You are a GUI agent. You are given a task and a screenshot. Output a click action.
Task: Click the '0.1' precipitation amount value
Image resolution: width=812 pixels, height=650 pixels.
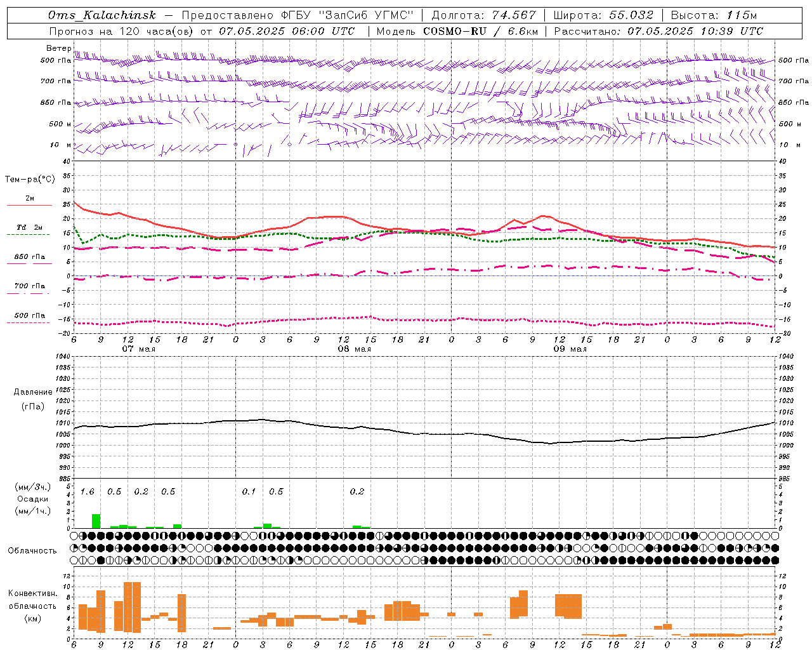coord(249,492)
